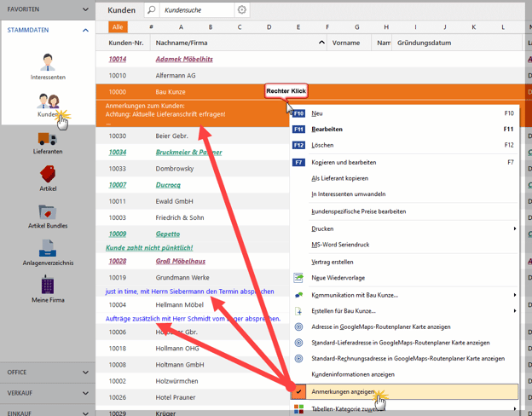Expand the FAVORITEN section

pos(85,10)
